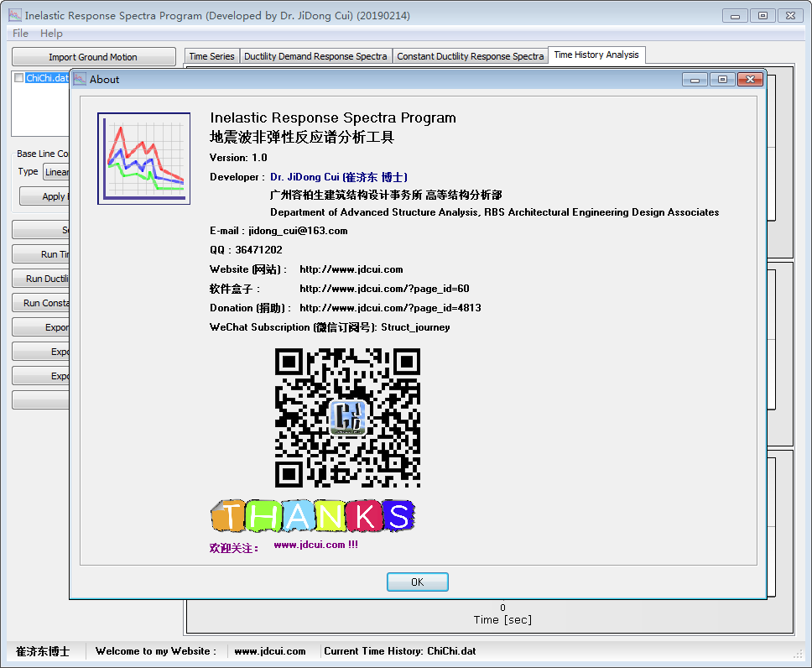Click WeChat Subscription Struct_journey text
This screenshot has height=668, width=812.
[330, 327]
